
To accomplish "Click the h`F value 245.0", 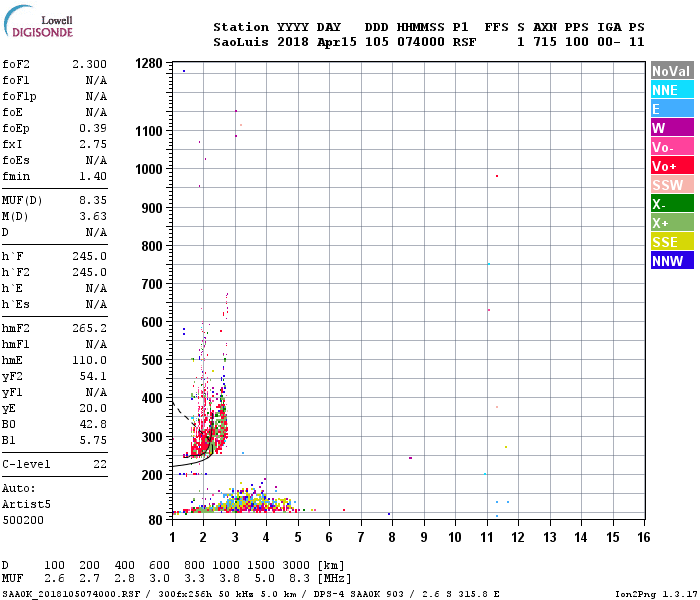I will pyautogui.click(x=89, y=257).
